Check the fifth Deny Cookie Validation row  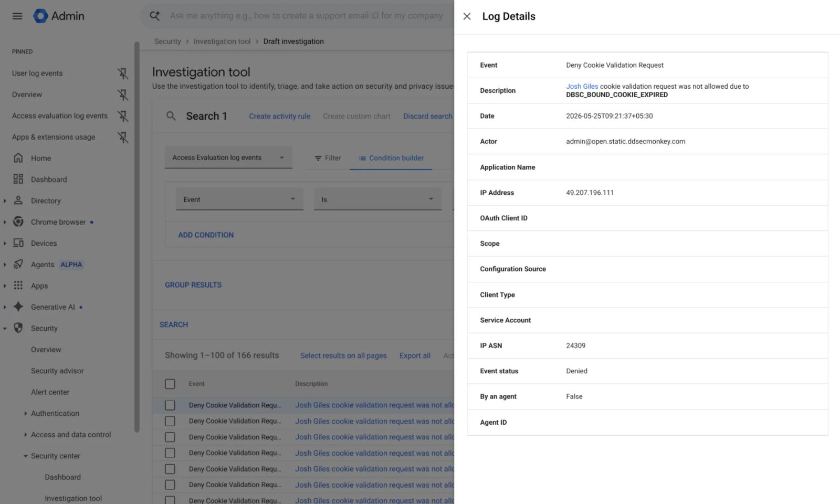(x=170, y=469)
